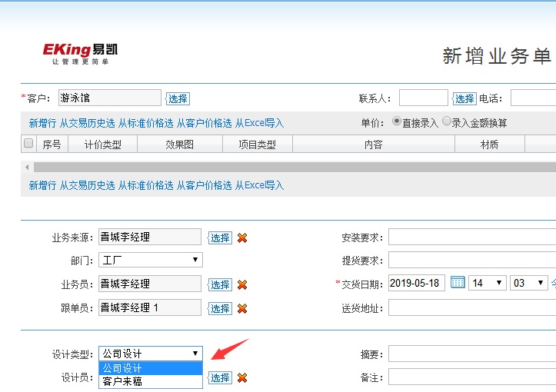The width and height of the screenshot is (556, 392).
Task: Click the top 新增行 link
Action: point(42,123)
